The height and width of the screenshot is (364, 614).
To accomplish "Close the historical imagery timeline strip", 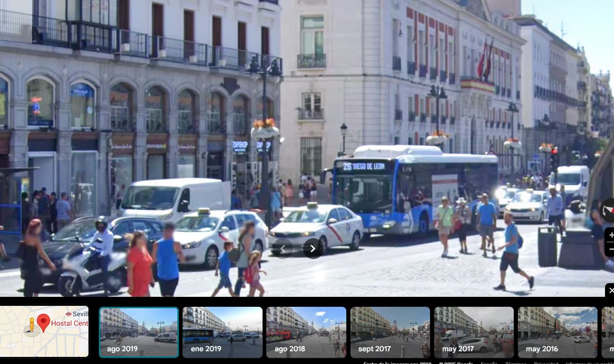I will tap(610, 290).
